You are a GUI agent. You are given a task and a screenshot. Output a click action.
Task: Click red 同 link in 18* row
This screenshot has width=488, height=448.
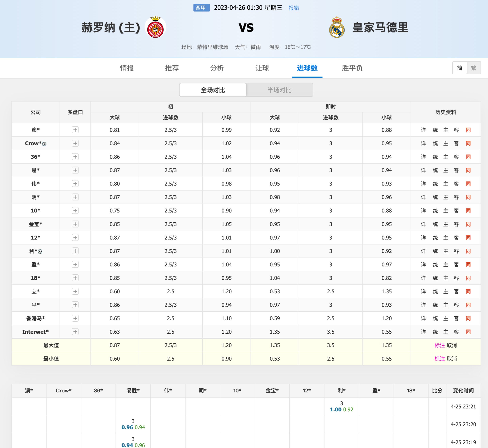pyautogui.click(x=468, y=278)
